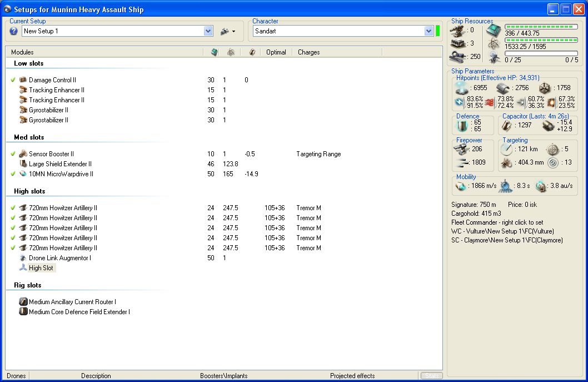The image size is (588, 382).
Task: Click the EM resistance icon
Action: tap(460, 102)
